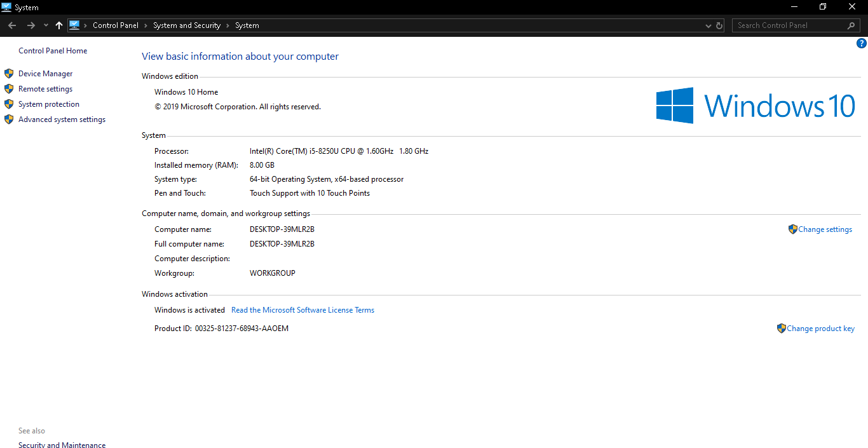Screen dimensions: 868x448
Task: Minimize the System window
Action: 794,6
